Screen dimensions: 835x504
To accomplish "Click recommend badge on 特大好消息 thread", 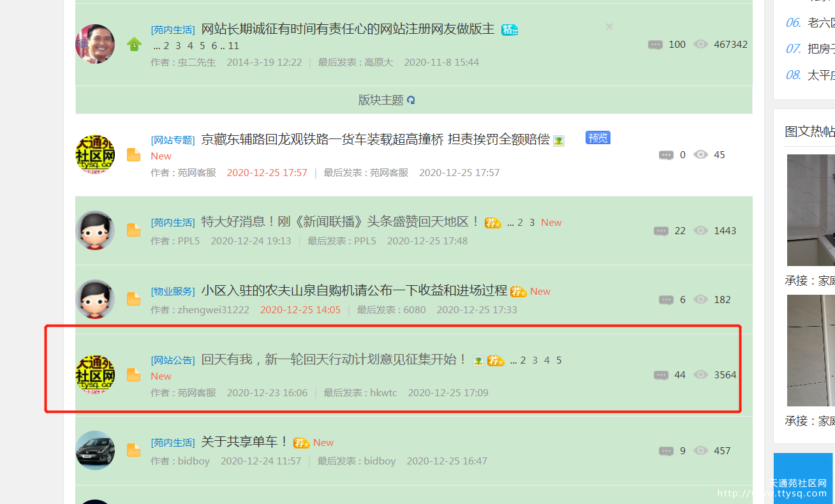I will 493,223.
